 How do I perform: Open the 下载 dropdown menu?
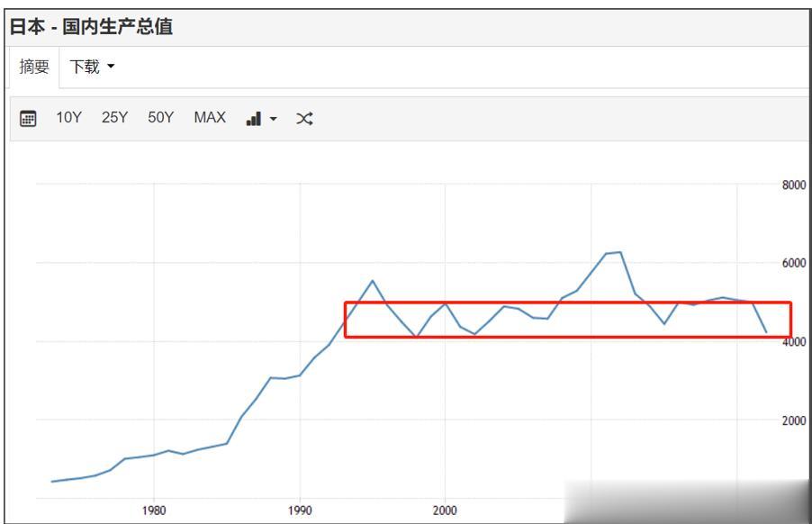(92, 67)
